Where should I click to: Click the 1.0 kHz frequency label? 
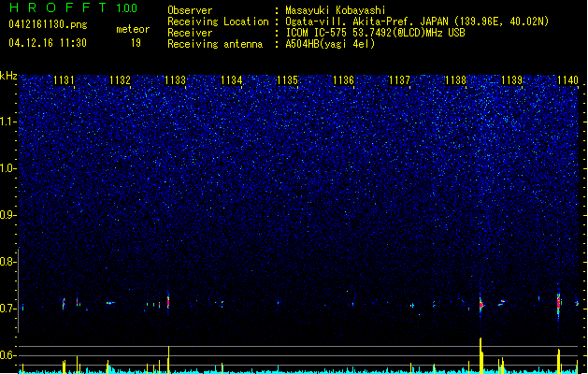[8, 168]
